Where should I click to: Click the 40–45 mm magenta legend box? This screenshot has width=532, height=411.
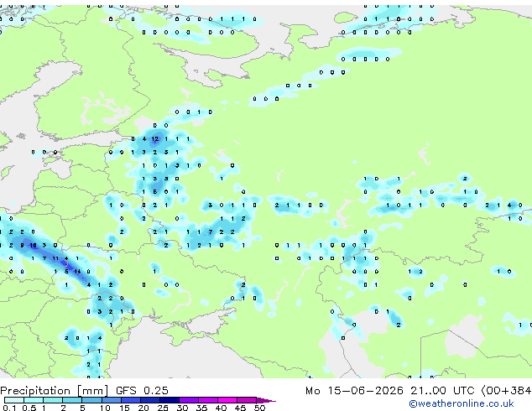coord(227,400)
